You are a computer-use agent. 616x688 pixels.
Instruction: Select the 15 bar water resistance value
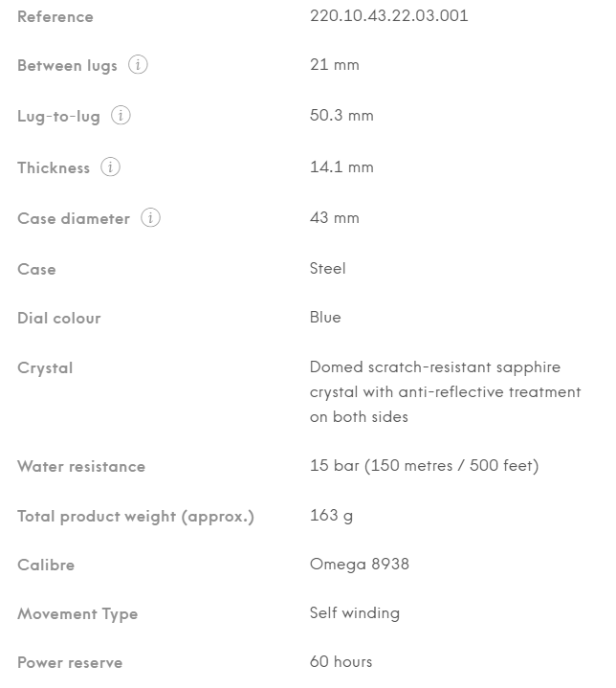pyautogui.click(x=424, y=466)
